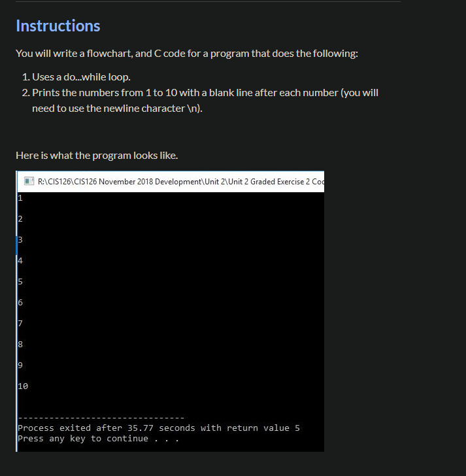Image resolution: width=466 pixels, height=476 pixels.
Task: Click the number 1 in the console output
Action: pyautogui.click(x=20, y=198)
